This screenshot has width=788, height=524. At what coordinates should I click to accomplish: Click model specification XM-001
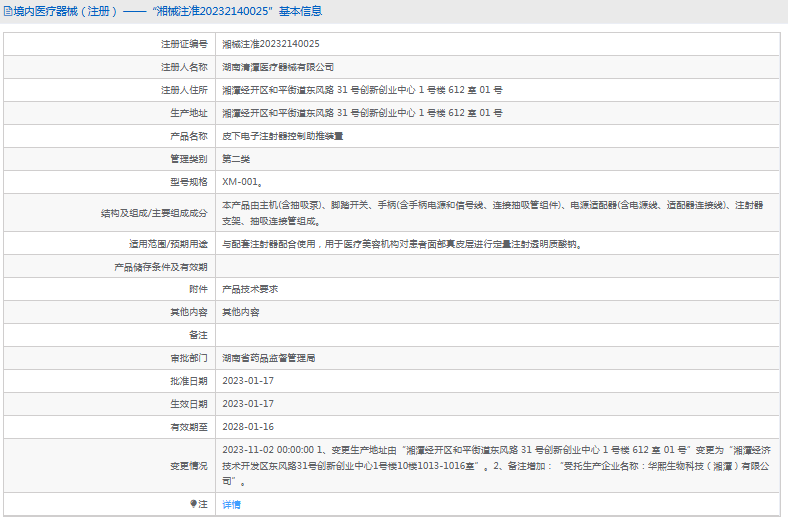tap(242, 182)
